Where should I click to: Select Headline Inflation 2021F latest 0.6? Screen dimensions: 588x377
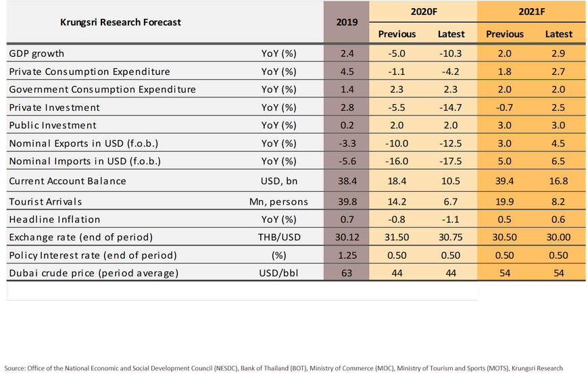pos(558,220)
